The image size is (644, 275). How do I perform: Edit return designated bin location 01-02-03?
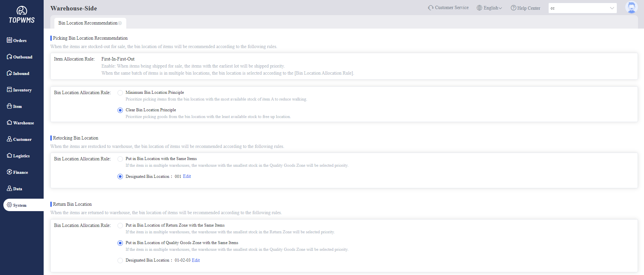pos(196,261)
